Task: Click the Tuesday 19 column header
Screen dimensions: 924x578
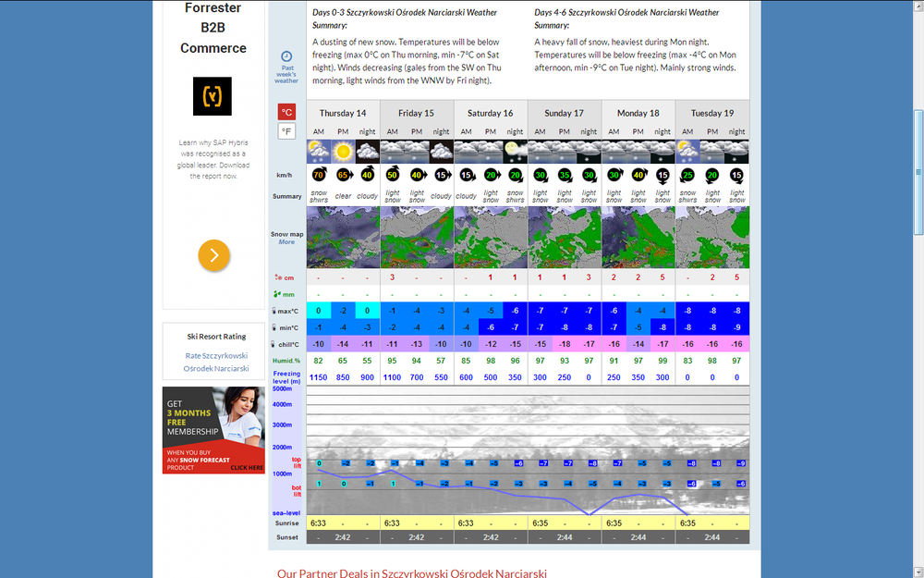Action: 712,113
